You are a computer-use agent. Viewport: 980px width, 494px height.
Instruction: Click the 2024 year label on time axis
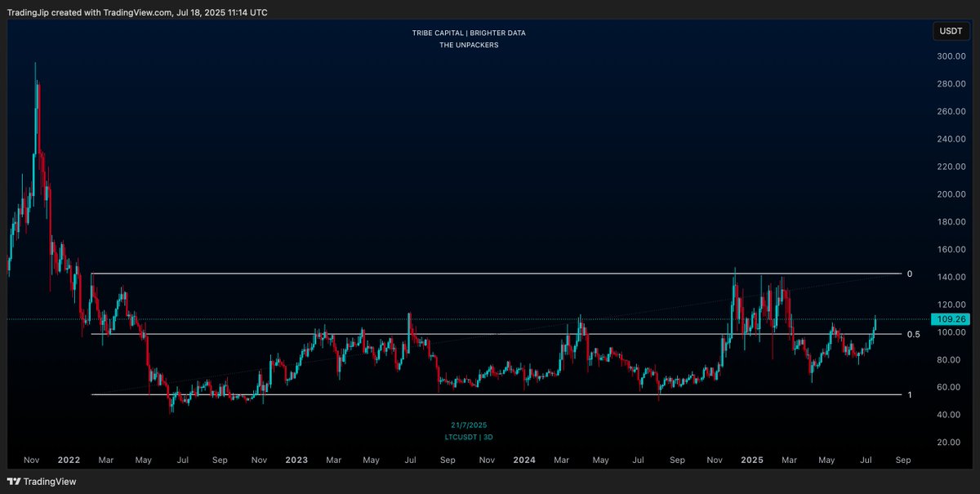pos(524,461)
